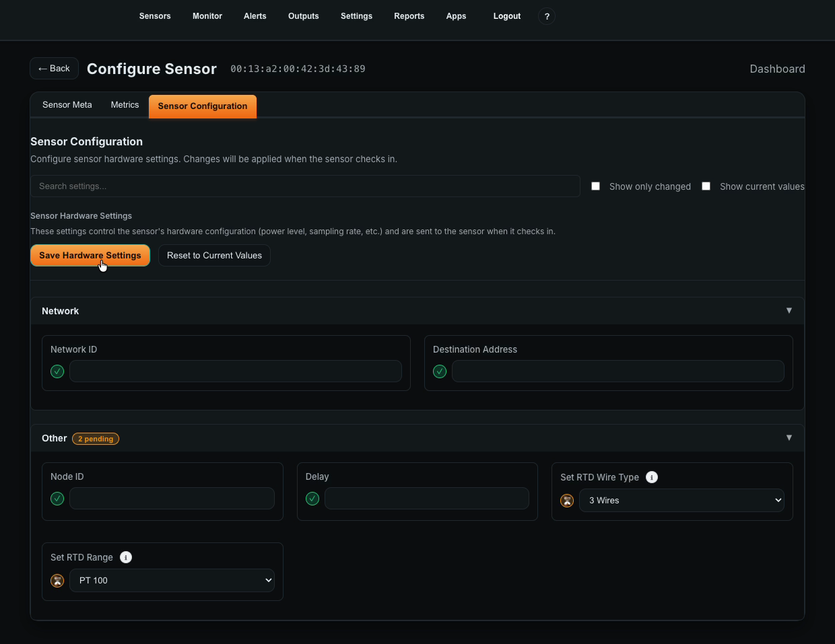Enable the Show only changed checkbox
The height and width of the screenshot is (644, 835).
595,186
